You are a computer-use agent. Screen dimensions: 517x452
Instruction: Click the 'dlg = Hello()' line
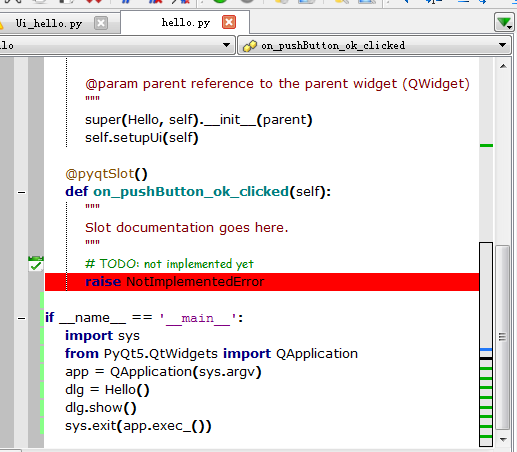tap(107, 390)
